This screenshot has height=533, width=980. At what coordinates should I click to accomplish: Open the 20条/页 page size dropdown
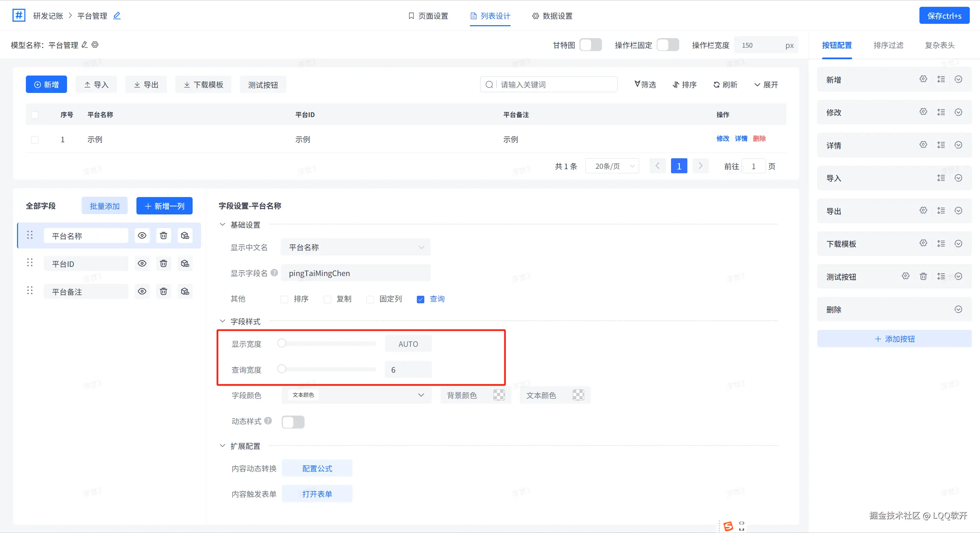click(x=612, y=166)
